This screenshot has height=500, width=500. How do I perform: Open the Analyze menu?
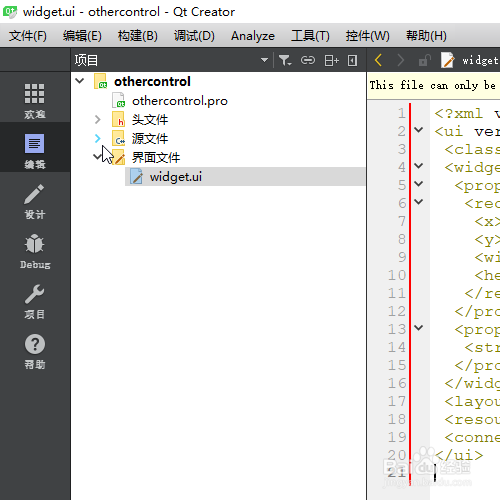point(253,36)
